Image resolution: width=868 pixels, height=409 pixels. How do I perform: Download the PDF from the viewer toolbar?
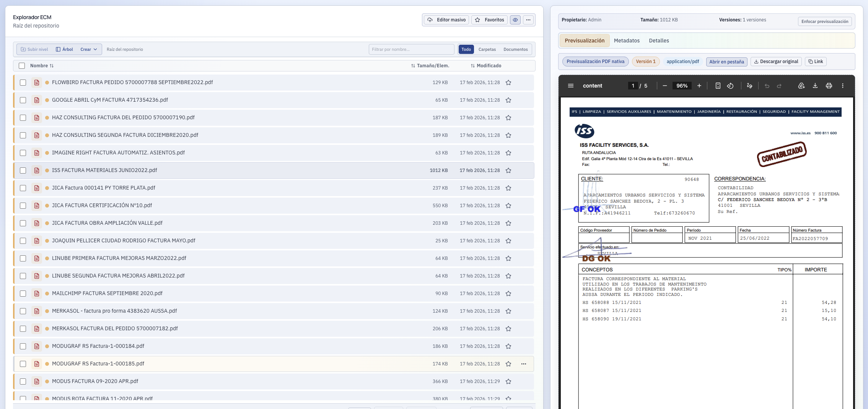tap(815, 86)
